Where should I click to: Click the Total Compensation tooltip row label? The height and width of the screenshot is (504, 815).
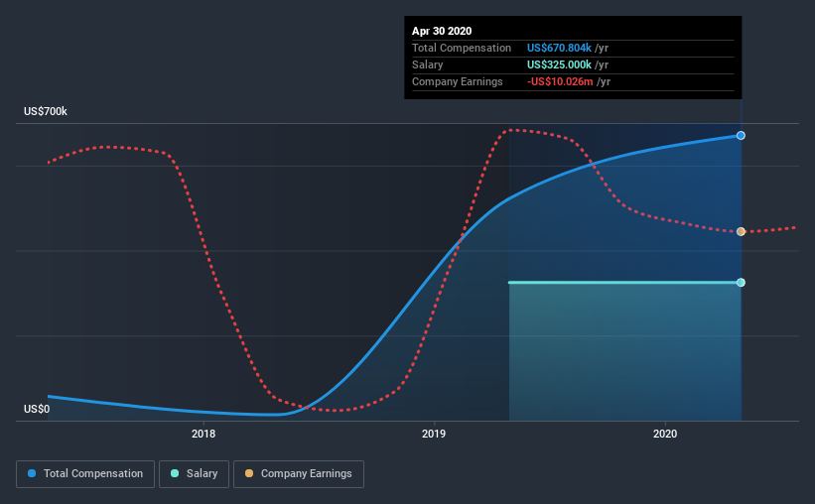(x=462, y=48)
